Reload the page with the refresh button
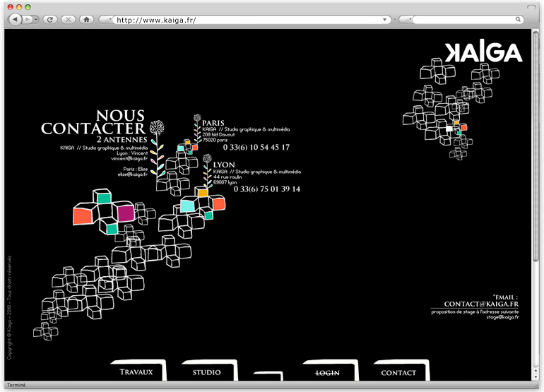 coord(50,20)
